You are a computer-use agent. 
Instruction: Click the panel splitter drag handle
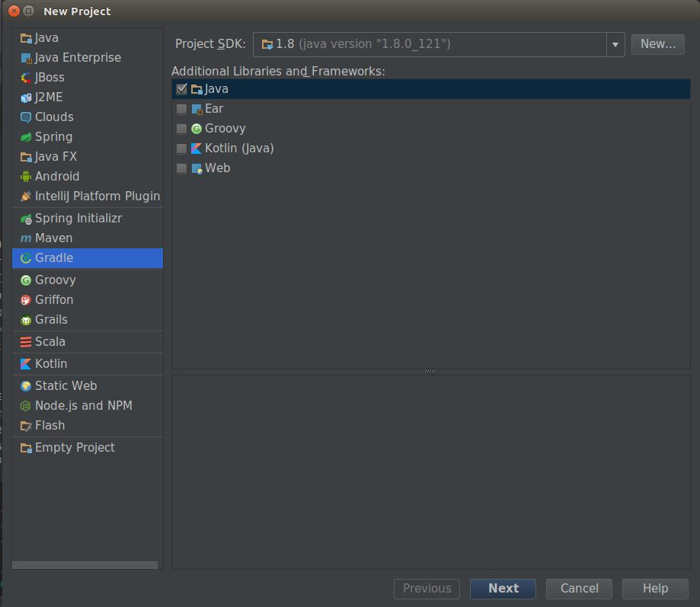tap(430, 372)
